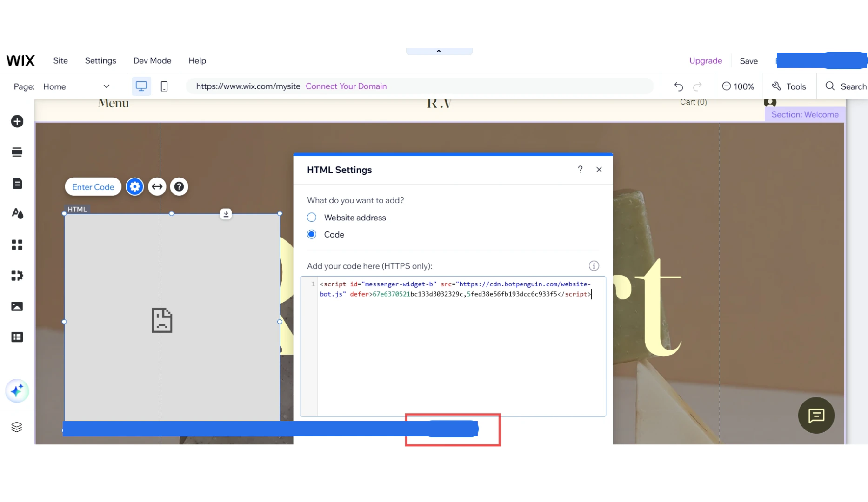The width and height of the screenshot is (868, 502).
Task: Click the Undo arrow
Action: pyautogui.click(x=679, y=86)
